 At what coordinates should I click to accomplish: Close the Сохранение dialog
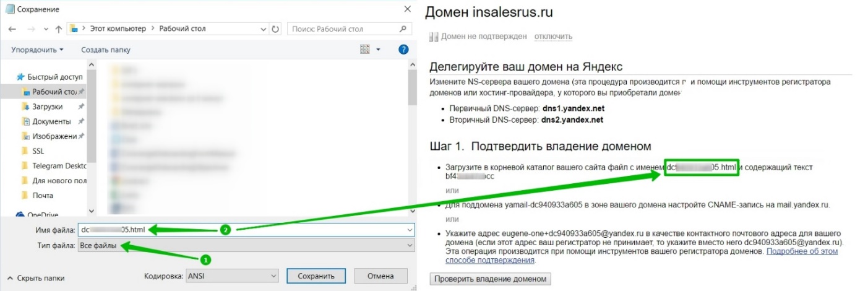pos(406,9)
